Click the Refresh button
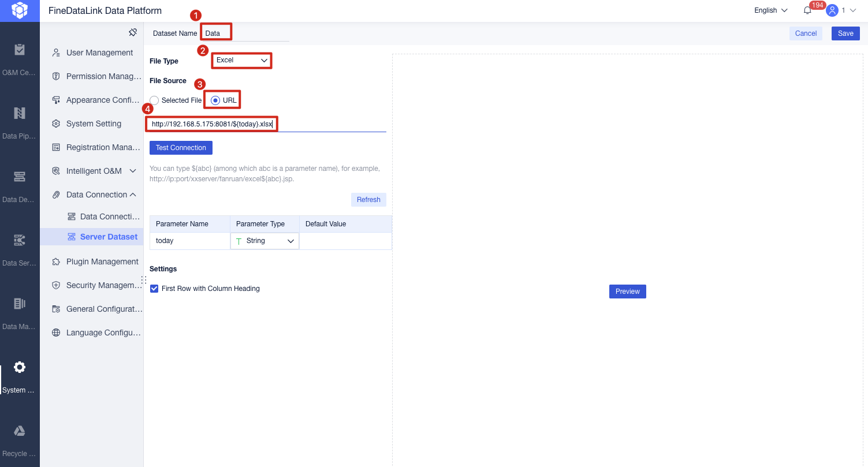The height and width of the screenshot is (467, 868). 368,200
